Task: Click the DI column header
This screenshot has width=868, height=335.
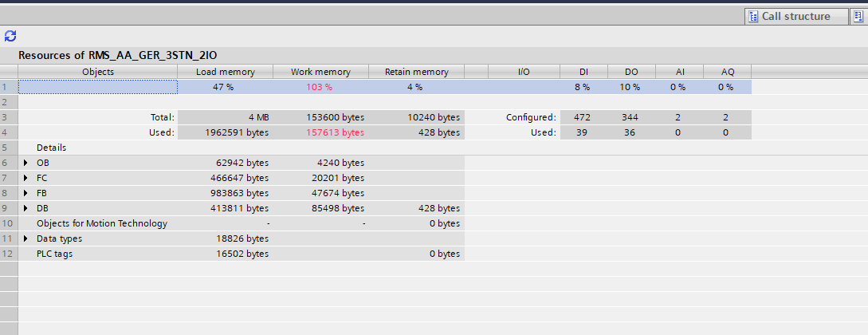Action: tap(583, 72)
